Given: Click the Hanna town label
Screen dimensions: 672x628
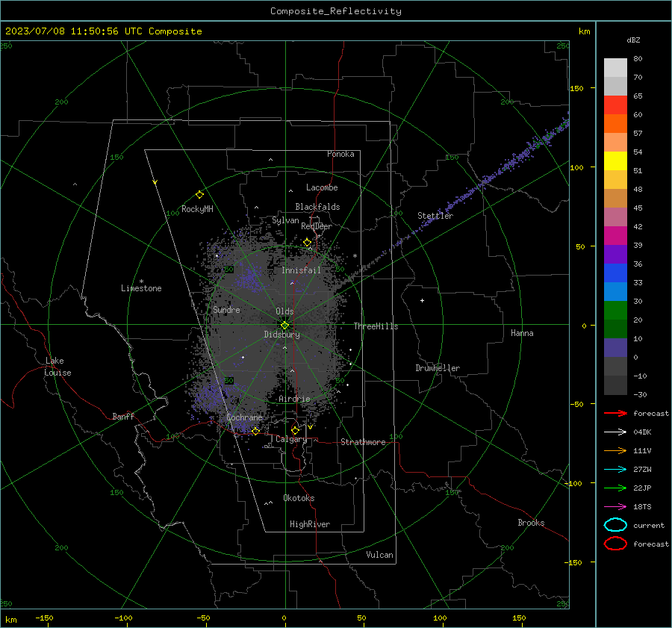Looking at the screenshot, I should pos(522,333).
